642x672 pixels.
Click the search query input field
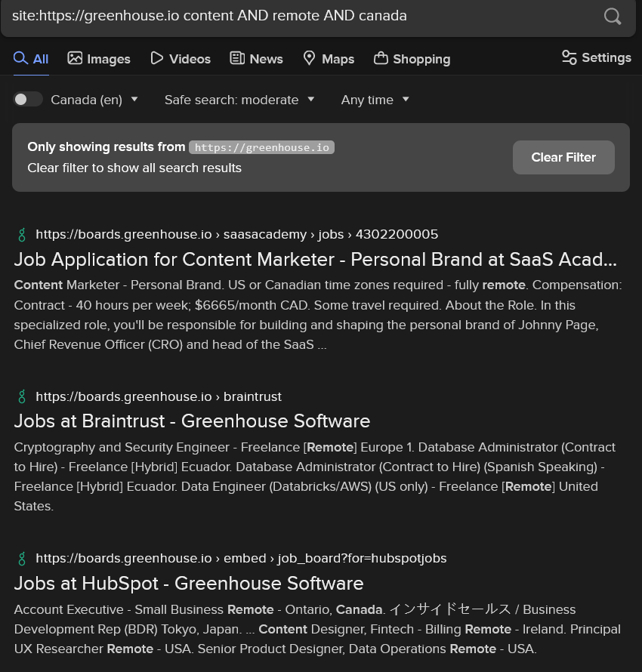click(x=295, y=16)
